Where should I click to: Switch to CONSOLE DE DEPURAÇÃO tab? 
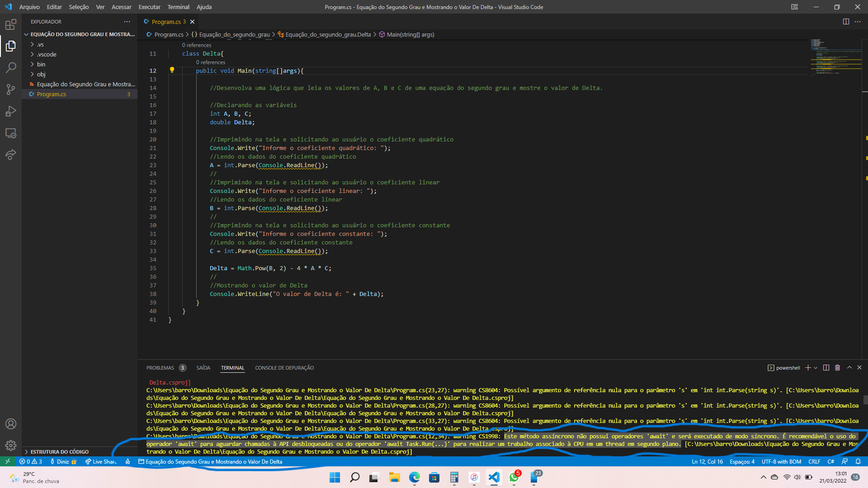click(284, 368)
